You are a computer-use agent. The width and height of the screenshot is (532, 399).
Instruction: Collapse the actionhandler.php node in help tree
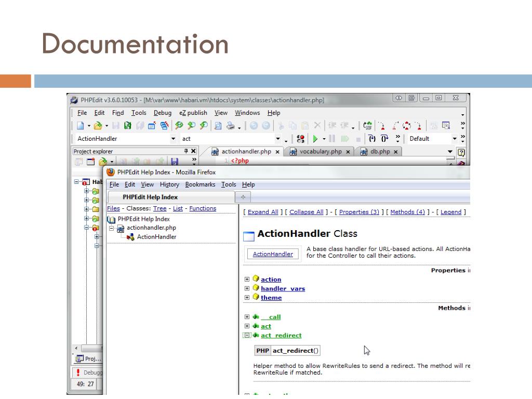click(x=111, y=229)
